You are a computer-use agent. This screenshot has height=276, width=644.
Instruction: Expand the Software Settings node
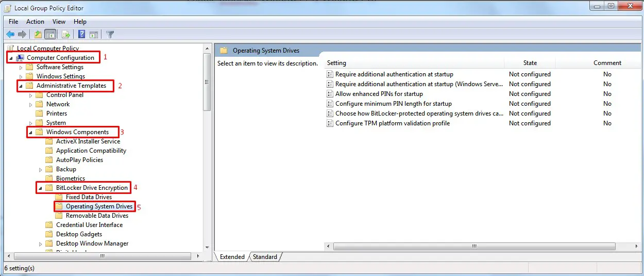click(x=21, y=67)
